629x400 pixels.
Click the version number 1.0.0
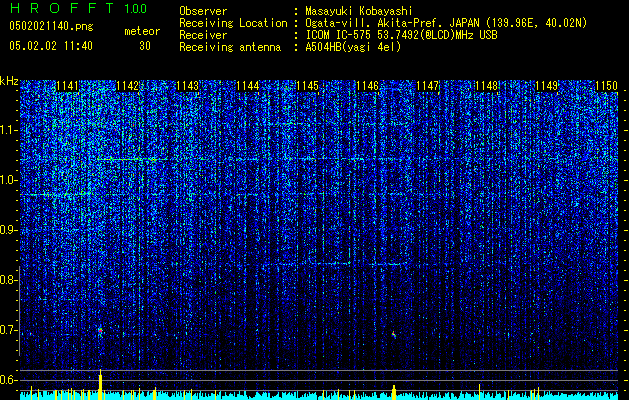point(136,9)
